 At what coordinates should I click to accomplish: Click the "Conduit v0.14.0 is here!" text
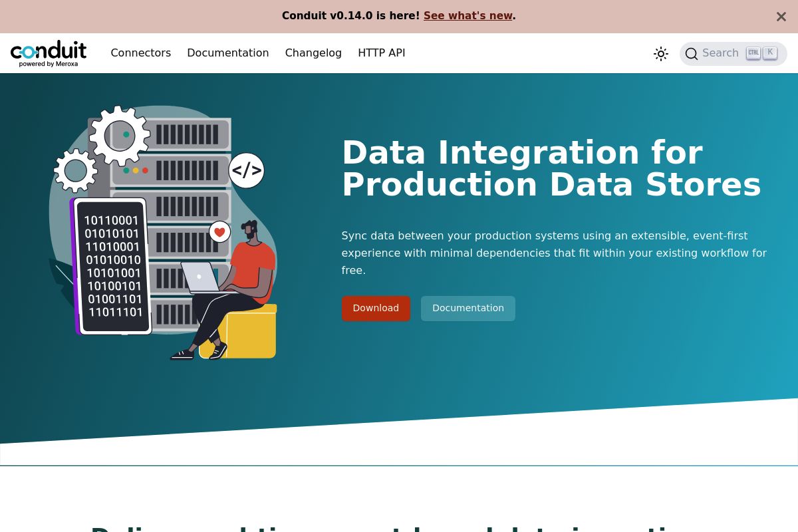[x=350, y=16]
